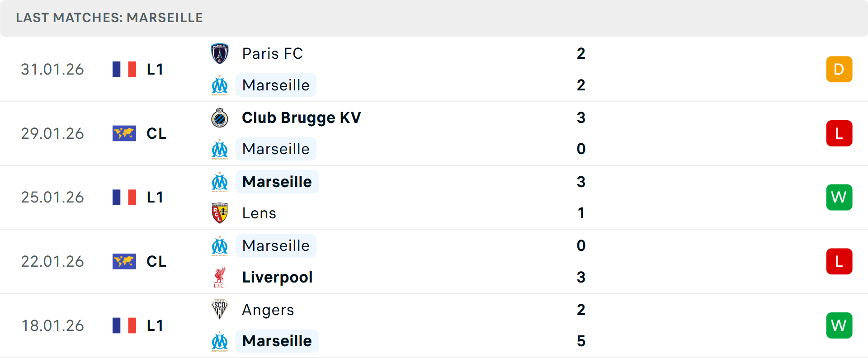The height and width of the screenshot is (358, 868).
Task: Open the Club Brugge KV team link
Action: (301, 118)
